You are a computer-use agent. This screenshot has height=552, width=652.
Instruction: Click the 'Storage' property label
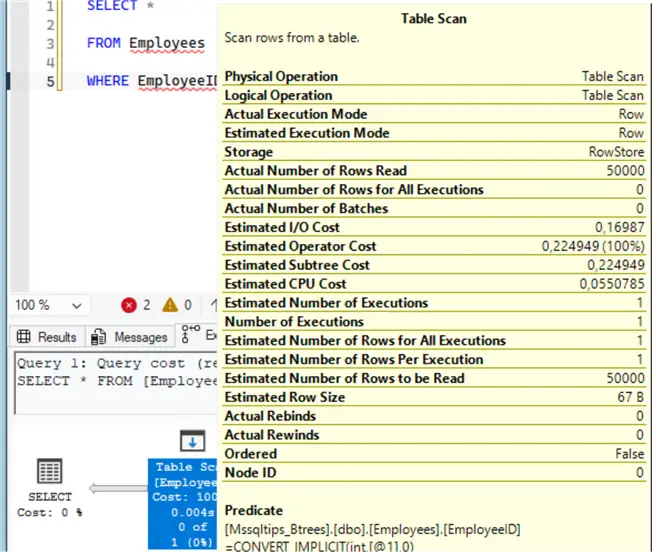coord(249,152)
